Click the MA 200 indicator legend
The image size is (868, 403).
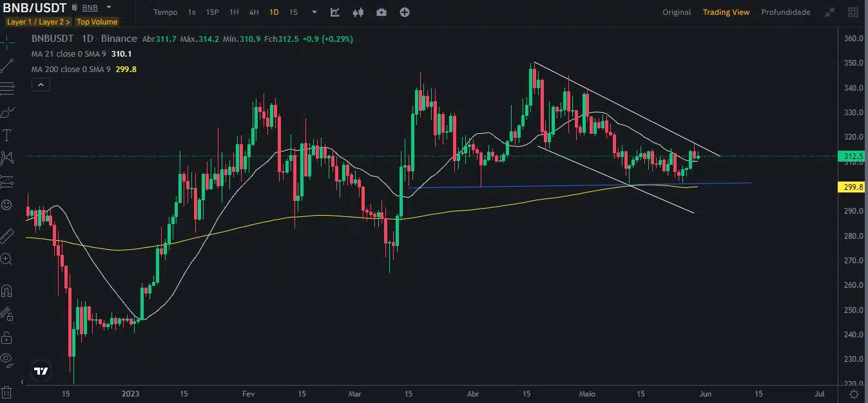84,69
